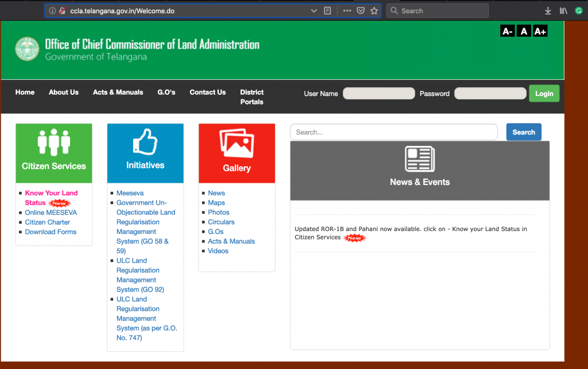
Task: Click the blue Search button
Action: pos(524,132)
